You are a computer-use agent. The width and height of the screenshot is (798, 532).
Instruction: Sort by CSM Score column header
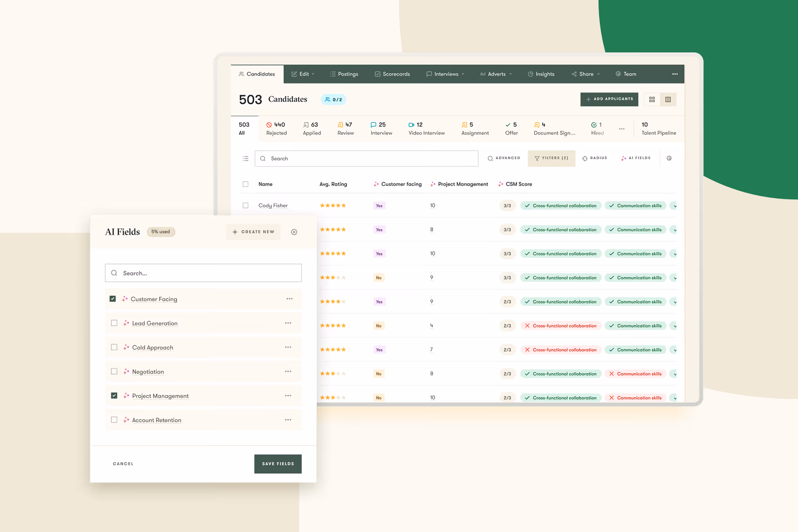[x=515, y=184]
